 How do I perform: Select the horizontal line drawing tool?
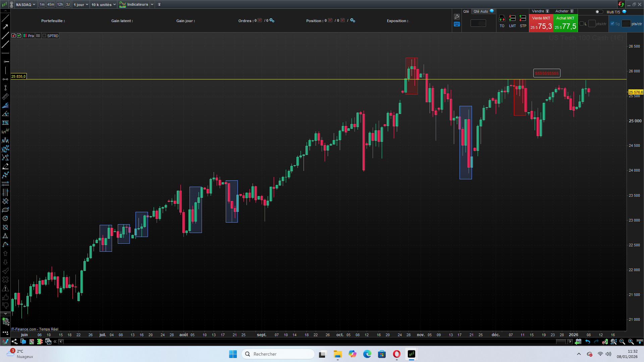click(5, 53)
